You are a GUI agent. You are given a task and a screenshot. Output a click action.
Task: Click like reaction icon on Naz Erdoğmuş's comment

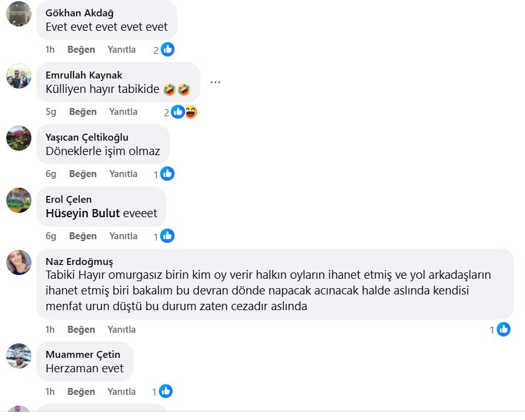tap(504, 329)
